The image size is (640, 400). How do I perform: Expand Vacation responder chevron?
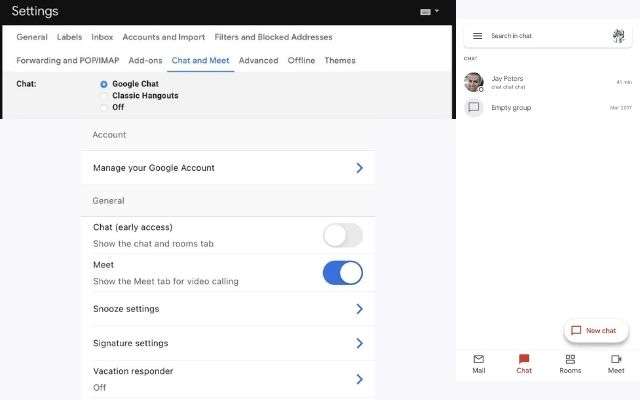tap(359, 379)
